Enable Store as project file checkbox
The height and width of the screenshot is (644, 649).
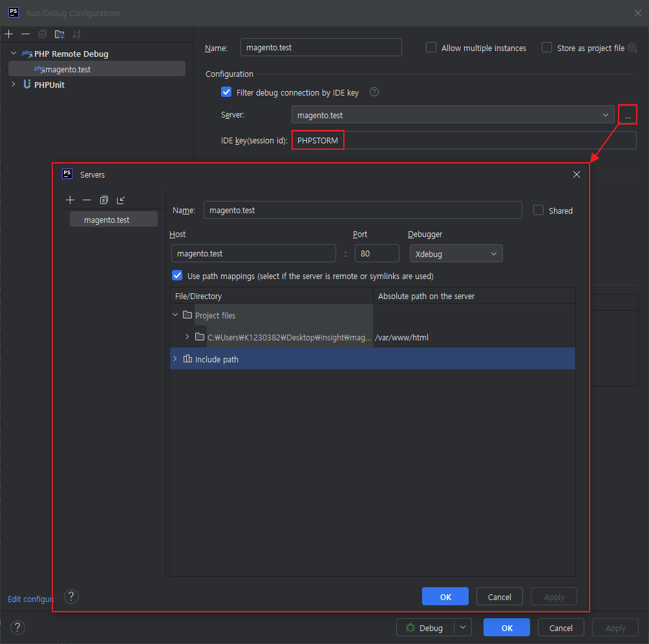pos(547,48)
